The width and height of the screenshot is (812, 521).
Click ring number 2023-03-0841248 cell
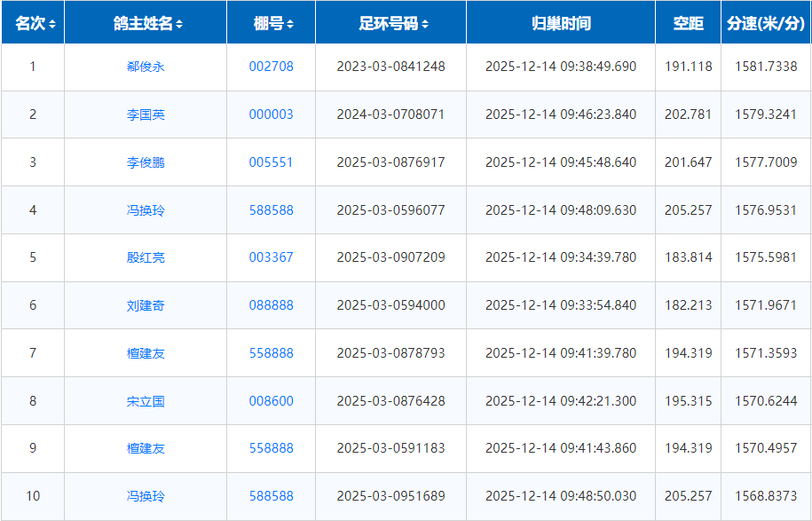pos(390,67)
